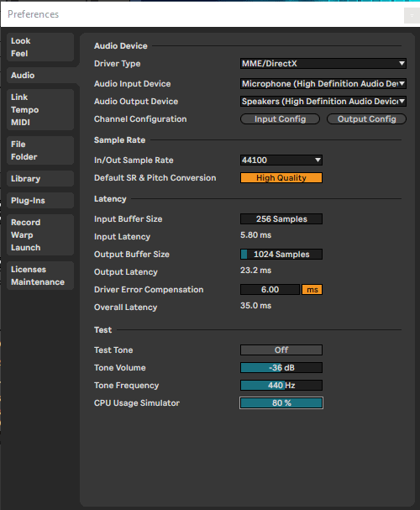Click the Input Latency 5.80 ms value
420x510 pixels.
click(255, 234)
